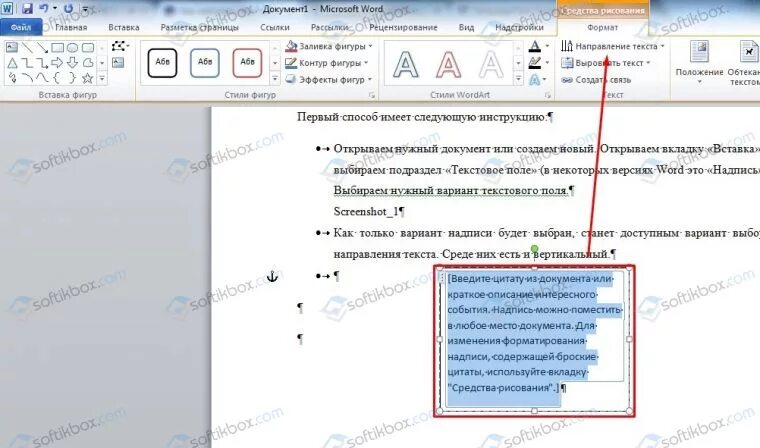Click the Положение page layout icon
Screen dimensions: 760x448
coord(699,52)
